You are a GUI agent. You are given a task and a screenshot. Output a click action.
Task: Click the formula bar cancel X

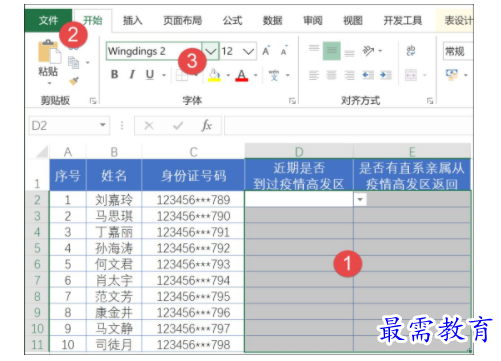coord(149,126)
